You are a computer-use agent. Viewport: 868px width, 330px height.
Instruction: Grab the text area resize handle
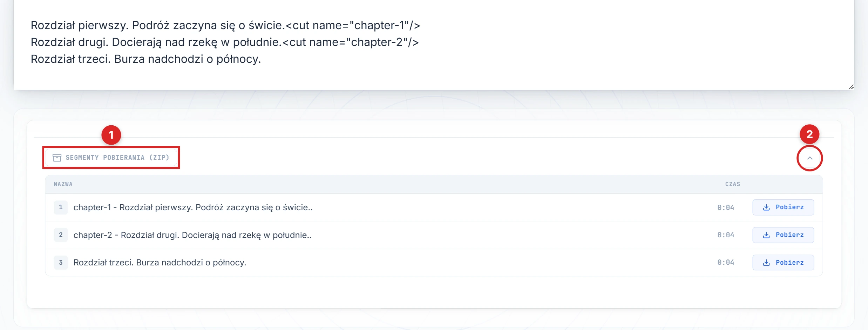click(851, 87)
